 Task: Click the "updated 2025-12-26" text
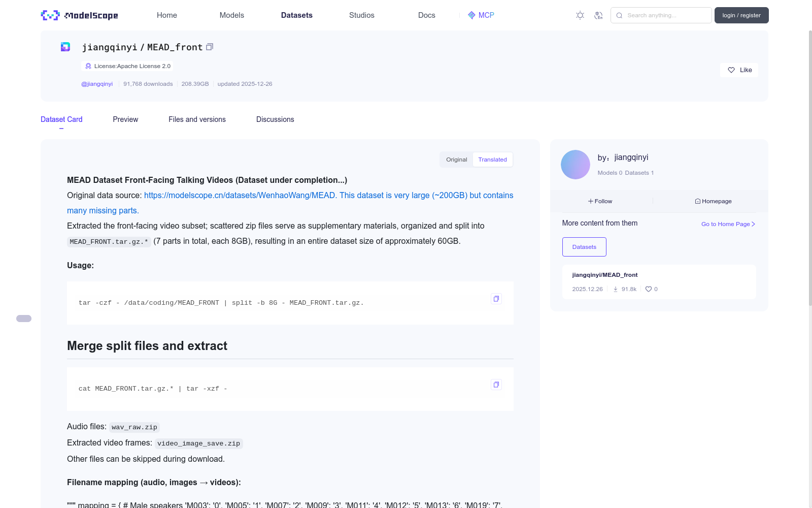tap(245, 84)
